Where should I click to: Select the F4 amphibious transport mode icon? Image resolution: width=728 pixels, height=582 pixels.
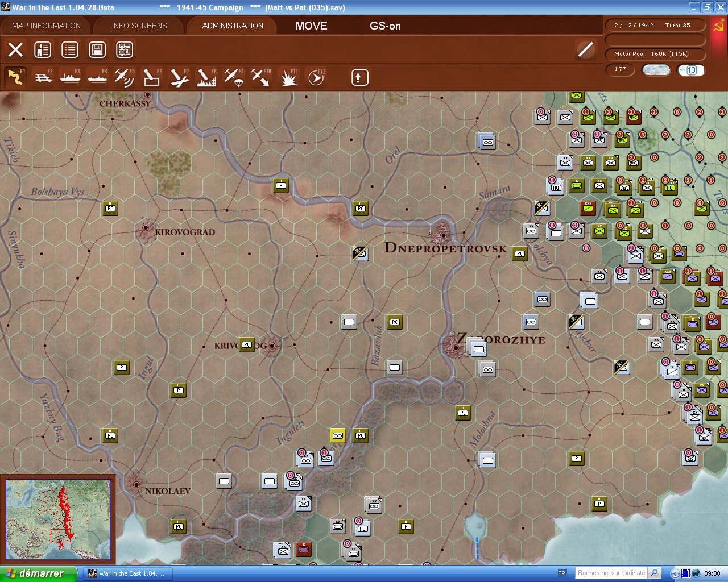[98, 77]
